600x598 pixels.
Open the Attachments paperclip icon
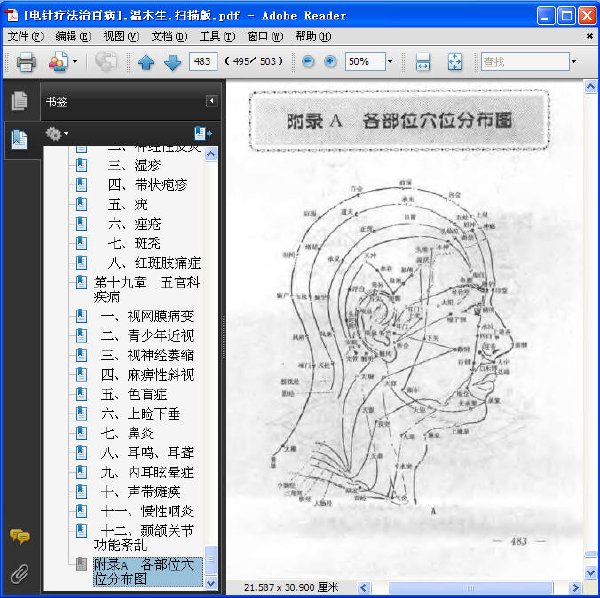coord(20,574)
